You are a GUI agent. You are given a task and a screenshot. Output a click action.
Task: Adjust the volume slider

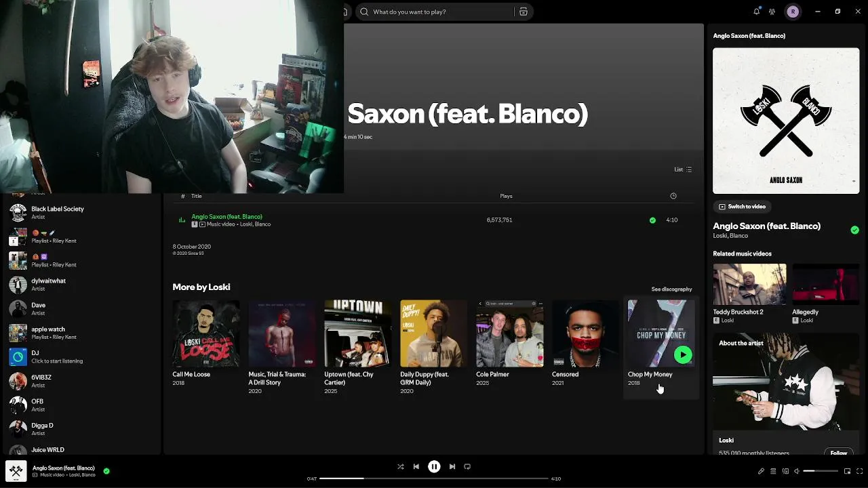click(821, 471)
